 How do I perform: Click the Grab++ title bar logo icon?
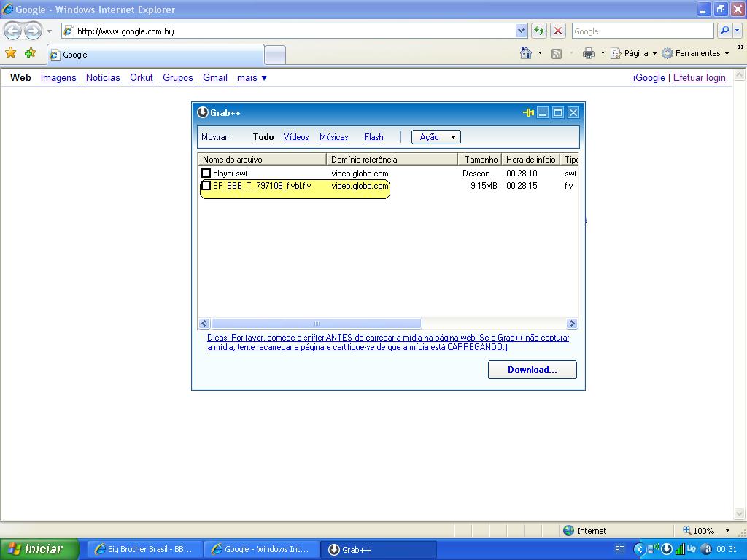click(203, 112)
